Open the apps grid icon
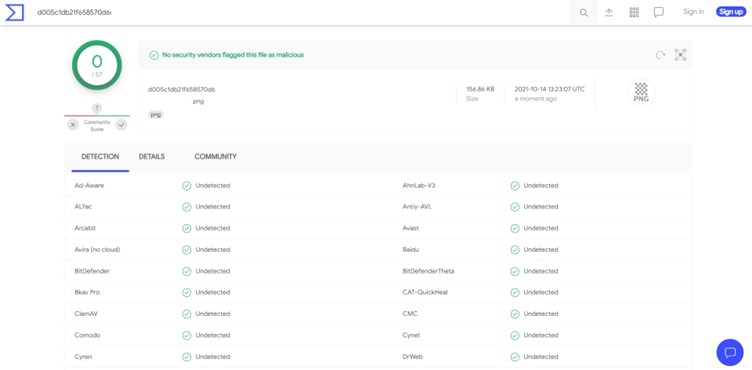 634,12
